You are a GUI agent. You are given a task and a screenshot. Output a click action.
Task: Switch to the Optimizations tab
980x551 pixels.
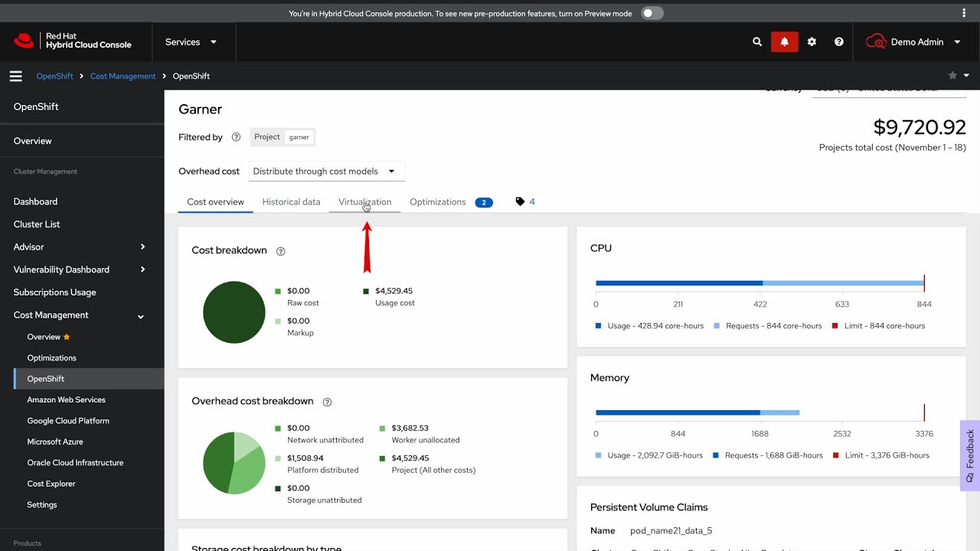(438, 202)
